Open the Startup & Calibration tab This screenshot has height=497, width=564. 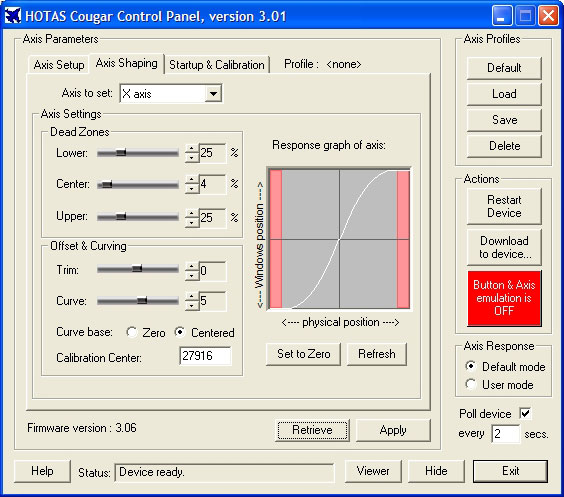217,65
